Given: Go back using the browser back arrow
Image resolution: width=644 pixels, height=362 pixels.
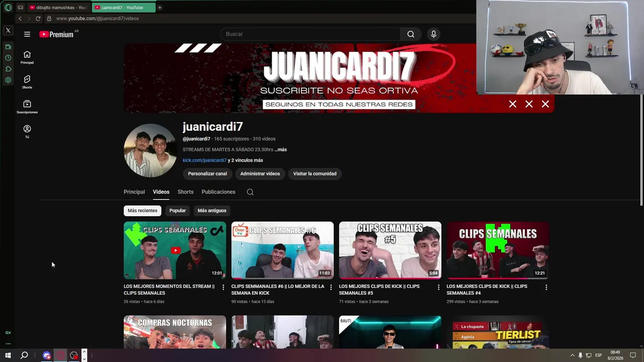Looking at the screenshot, I should tap(20, 19).
